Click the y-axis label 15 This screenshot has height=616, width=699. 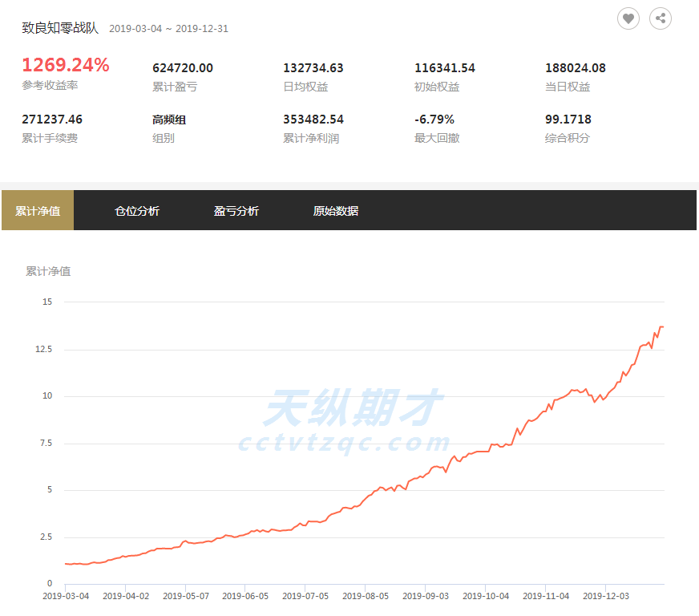[x=47, y=302]
